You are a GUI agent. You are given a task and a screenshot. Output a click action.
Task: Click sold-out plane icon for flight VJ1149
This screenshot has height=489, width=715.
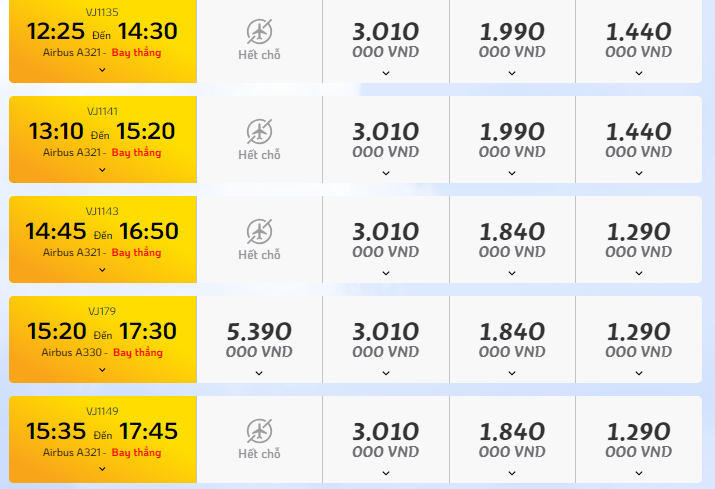(259, 432)
